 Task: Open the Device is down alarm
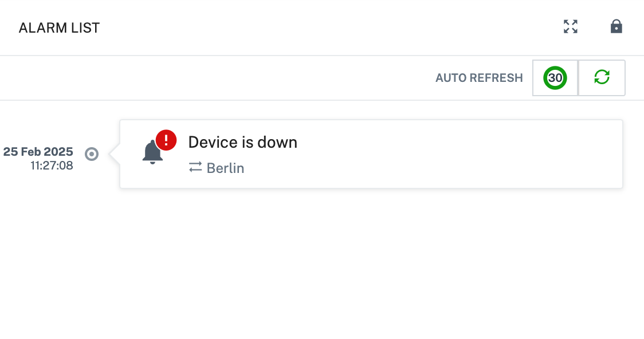[243, 143]
